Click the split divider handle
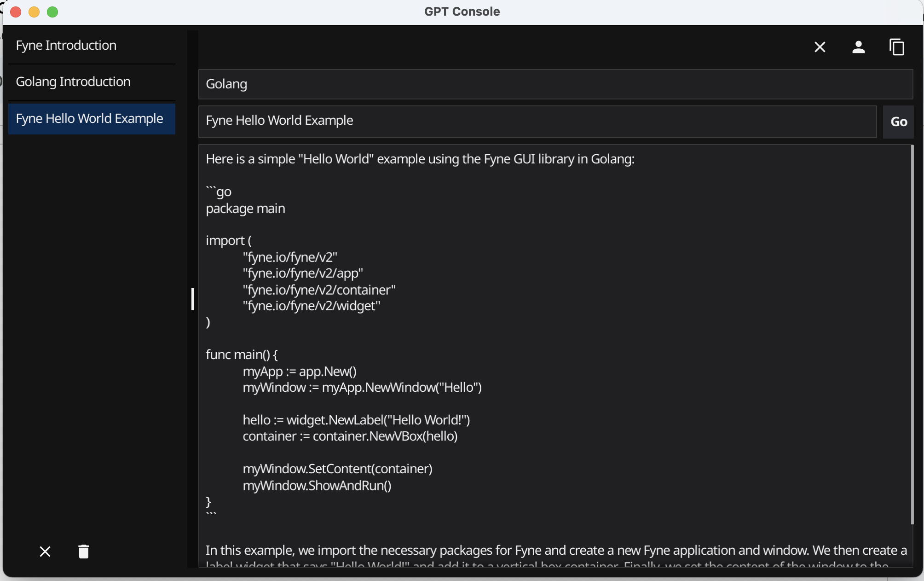The image size is (924, 581). coord(193,299)
